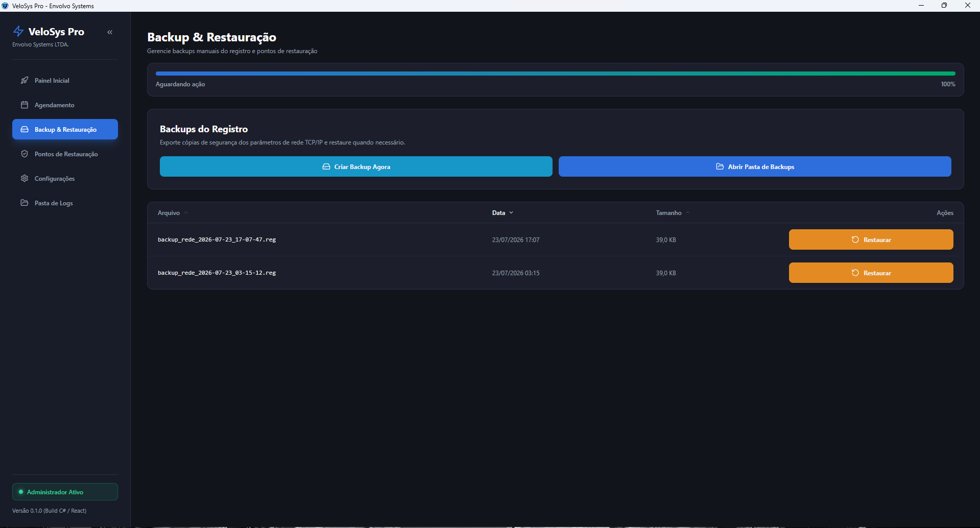Open the Agendamento menu item
980x528 pixels.
[x=65, y=105]
